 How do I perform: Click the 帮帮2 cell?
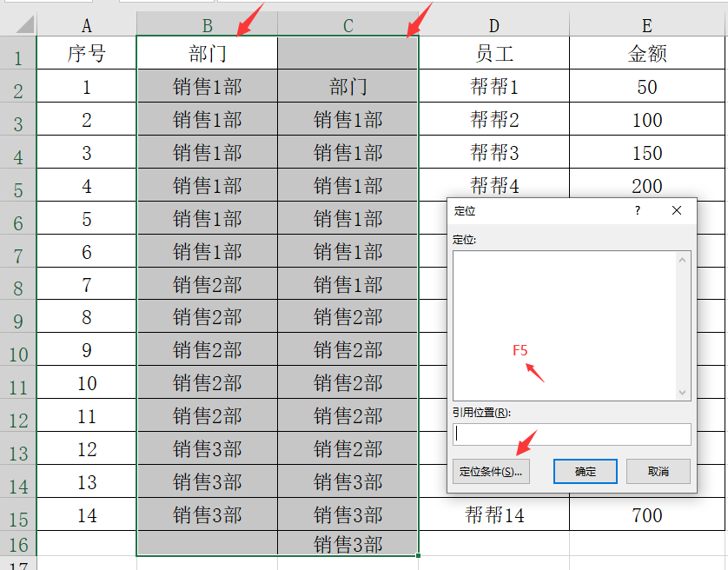494,119
